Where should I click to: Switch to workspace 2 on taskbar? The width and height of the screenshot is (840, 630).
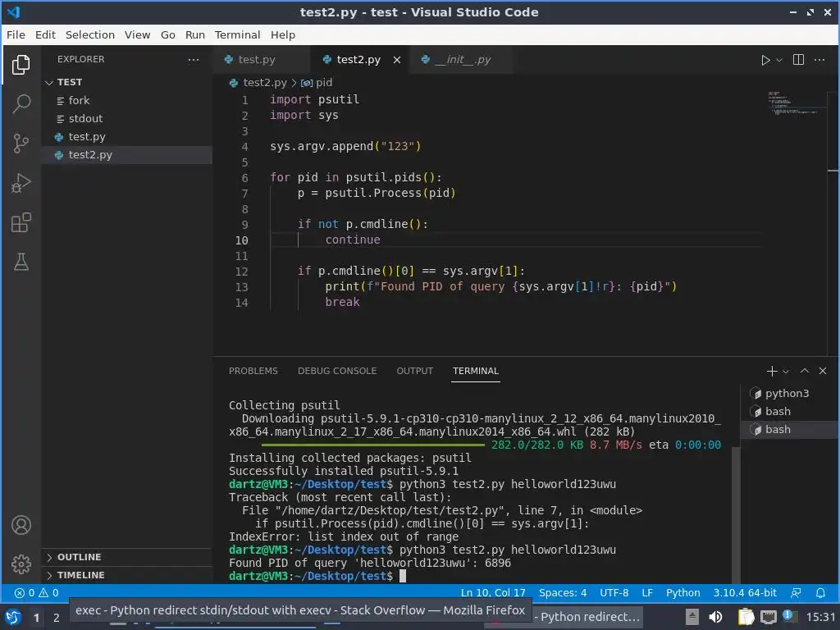57,617
